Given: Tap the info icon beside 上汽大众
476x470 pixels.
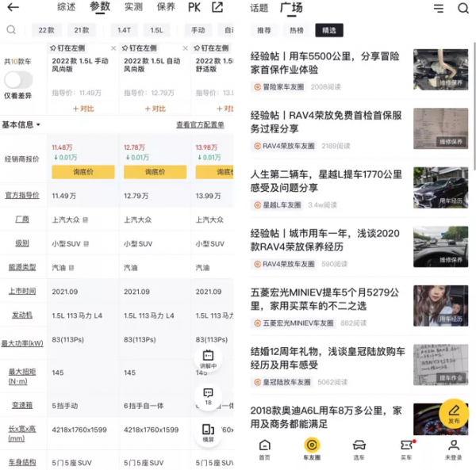Looking at the screenshot, I should 86,220.
